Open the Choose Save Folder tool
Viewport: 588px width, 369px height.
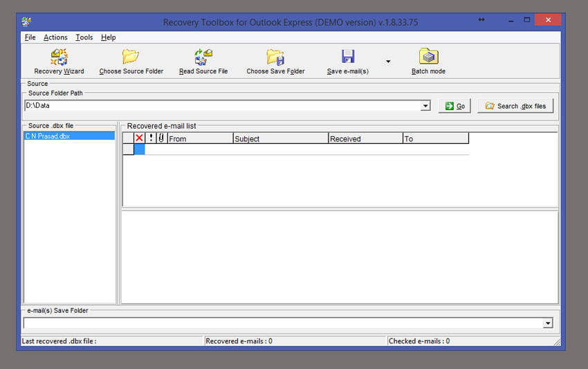275,57
